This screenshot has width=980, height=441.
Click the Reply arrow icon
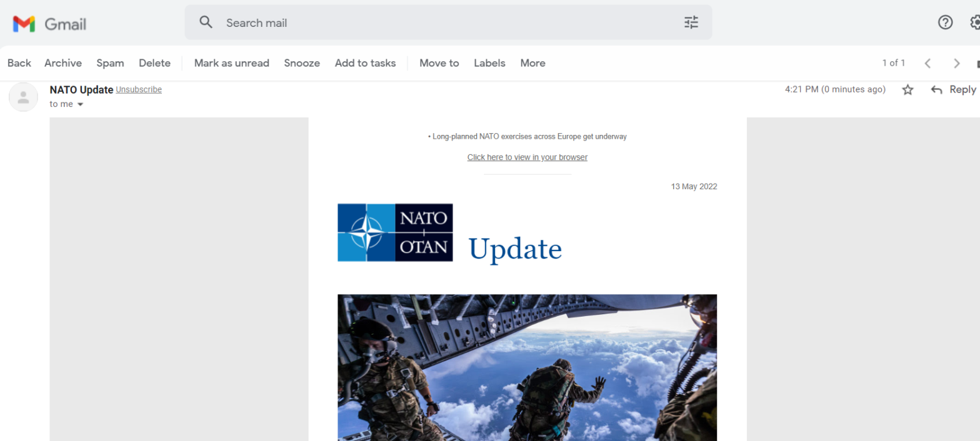click(x=936, y=90)
